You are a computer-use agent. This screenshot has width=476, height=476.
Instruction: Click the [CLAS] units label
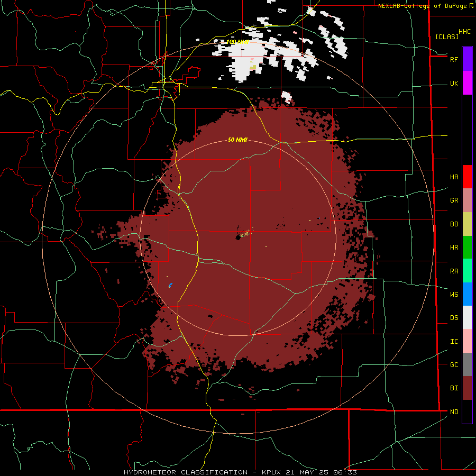[x=447, y=36]
